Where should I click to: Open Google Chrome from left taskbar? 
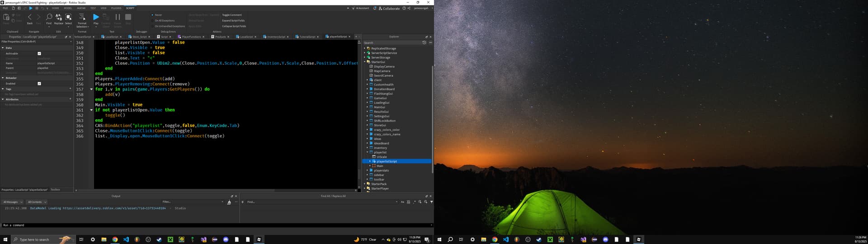[115, 239]
